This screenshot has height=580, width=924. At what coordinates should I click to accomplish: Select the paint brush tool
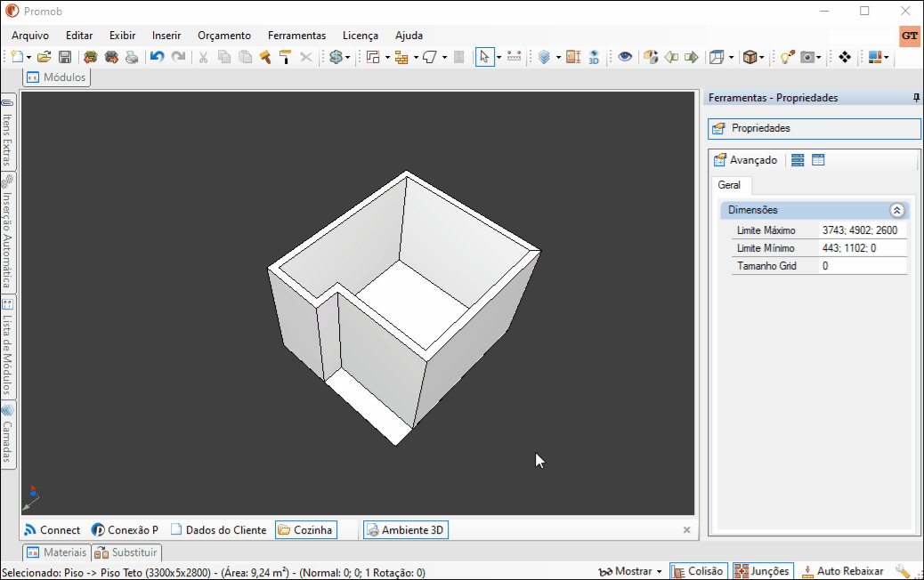point(265,57)
